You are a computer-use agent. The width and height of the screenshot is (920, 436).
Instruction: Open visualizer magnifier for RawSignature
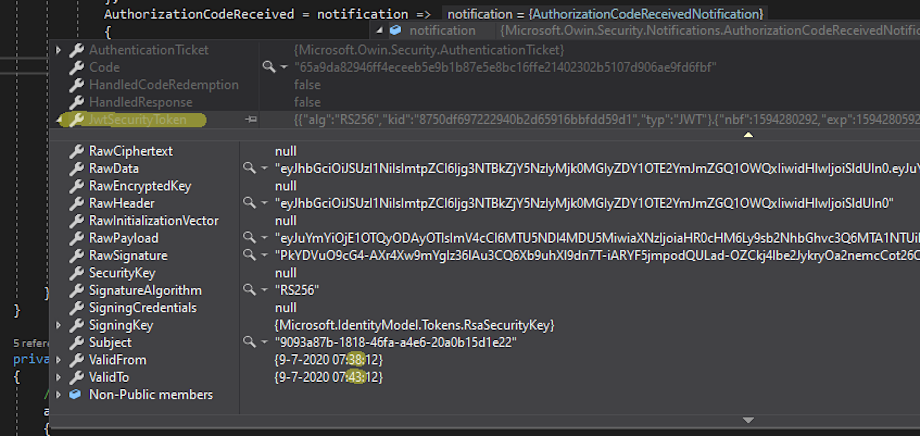pyautogui.click(x=249, y=255)
